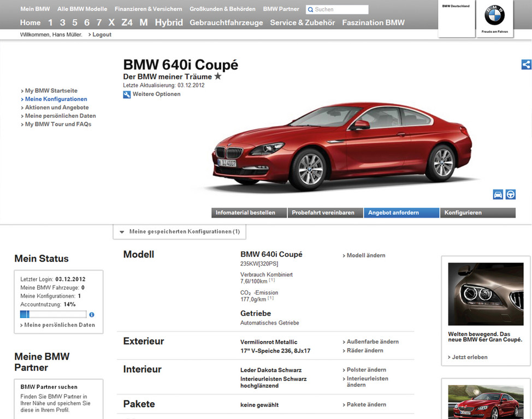The image size is (532, 419).
Task: Open the red BMW teaser thumbnail
Action: [x=486, y=402]
